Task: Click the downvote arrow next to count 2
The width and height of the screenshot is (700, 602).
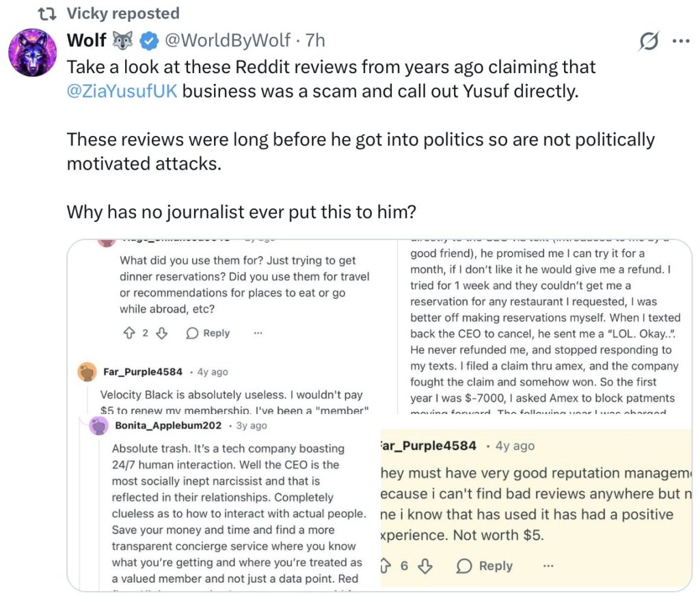Action: click(161, 333)
